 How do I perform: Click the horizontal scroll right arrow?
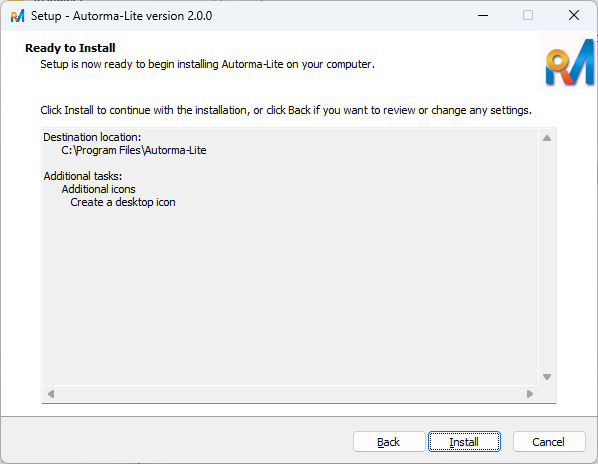[x=530, y=394]
